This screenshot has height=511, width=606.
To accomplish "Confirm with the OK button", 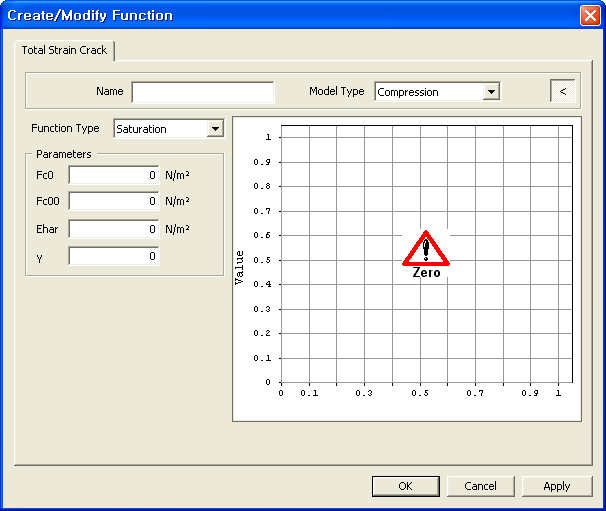I will 405,486.
